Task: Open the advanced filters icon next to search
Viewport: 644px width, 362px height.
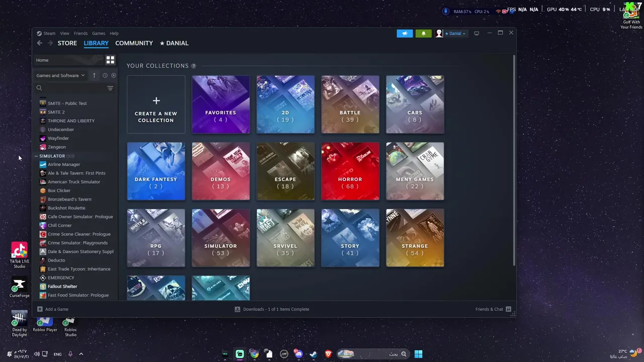Action: tap(110, 88)
